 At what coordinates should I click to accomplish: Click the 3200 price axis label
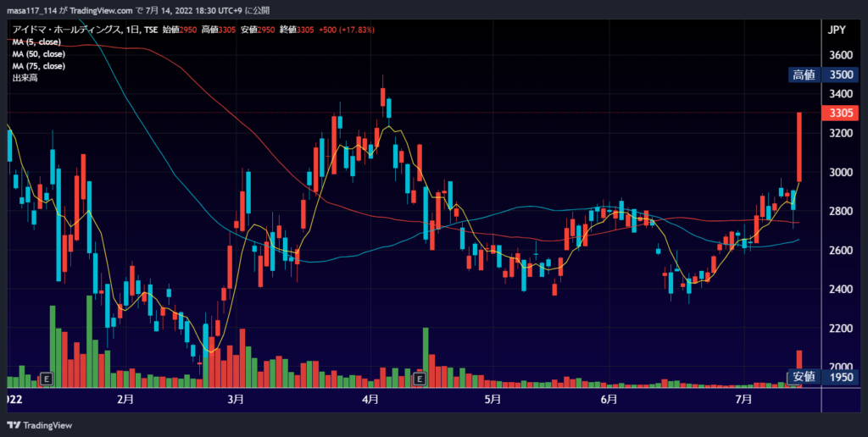[x=841, y=133]
